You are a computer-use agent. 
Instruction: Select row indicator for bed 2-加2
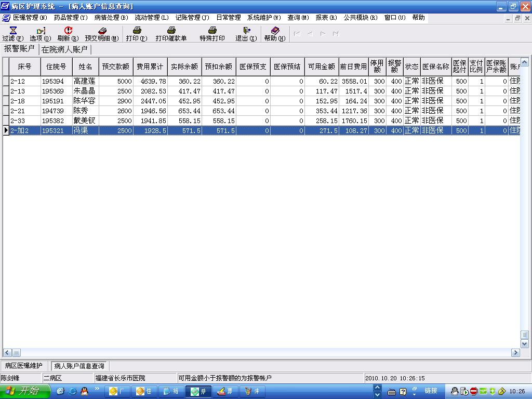tap(6, 130)
